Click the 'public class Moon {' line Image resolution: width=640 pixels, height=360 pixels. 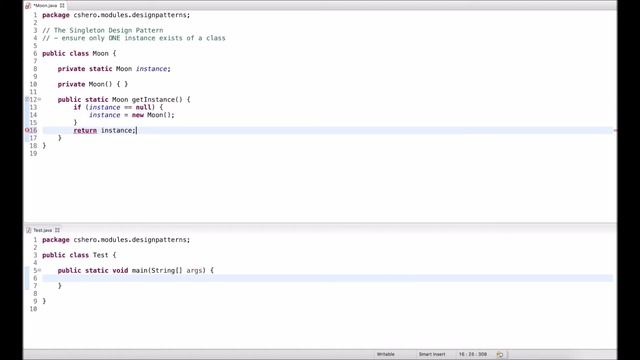click(79, 53)
